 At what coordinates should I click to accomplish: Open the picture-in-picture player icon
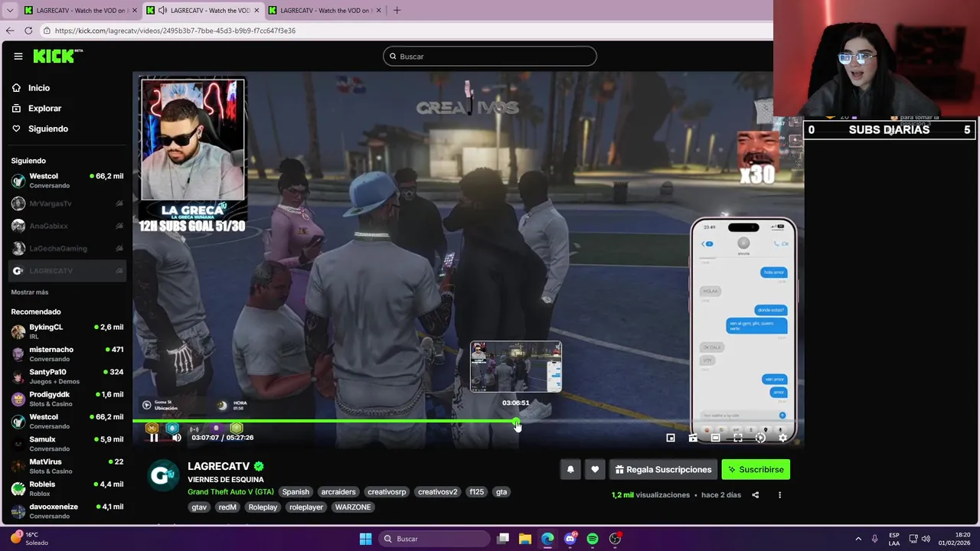coord(671,438)
